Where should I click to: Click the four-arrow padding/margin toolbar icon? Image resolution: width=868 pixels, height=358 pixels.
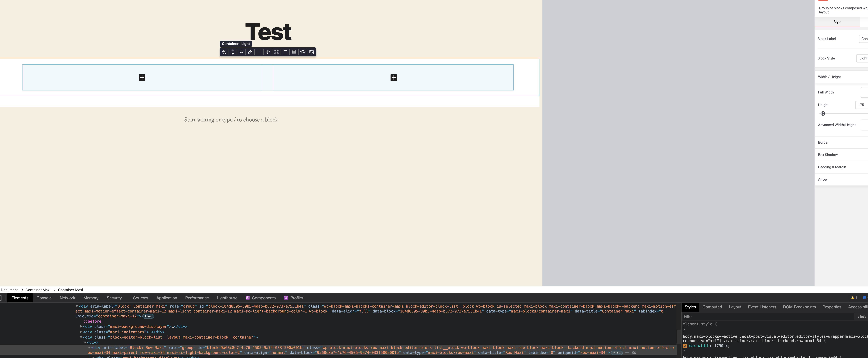[x=268, y=52]
